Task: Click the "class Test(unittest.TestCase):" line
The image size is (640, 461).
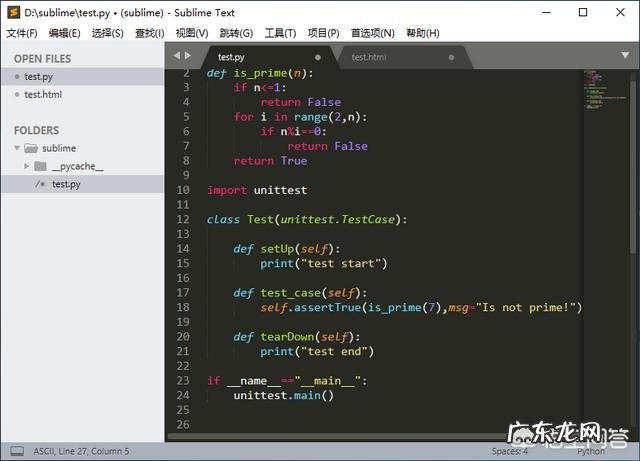Action: (307, 220)
